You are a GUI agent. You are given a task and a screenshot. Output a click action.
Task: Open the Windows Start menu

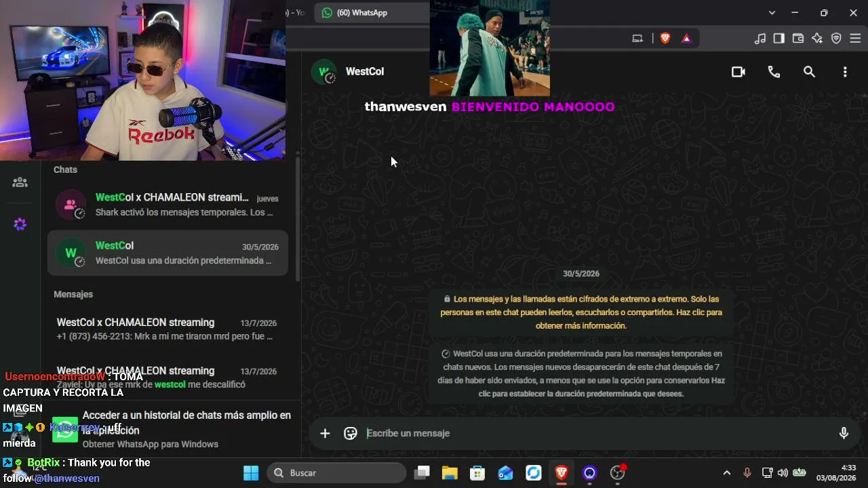pyautogui.click(x=251, y=473)
